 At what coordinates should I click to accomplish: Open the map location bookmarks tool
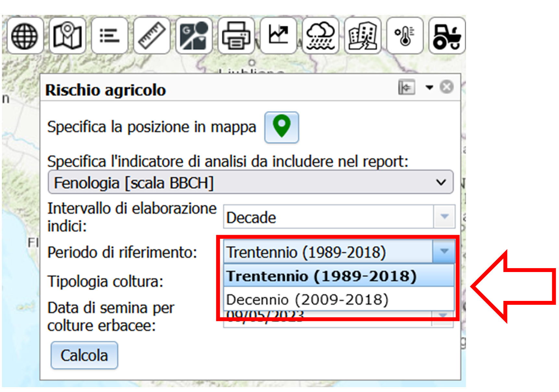click(67, 36)
